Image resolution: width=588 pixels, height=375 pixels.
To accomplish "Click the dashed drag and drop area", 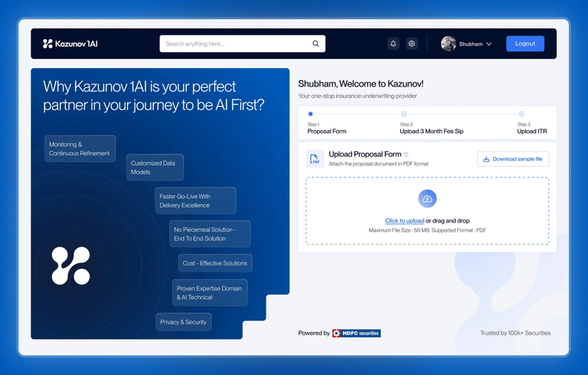I will click(427, 211).
